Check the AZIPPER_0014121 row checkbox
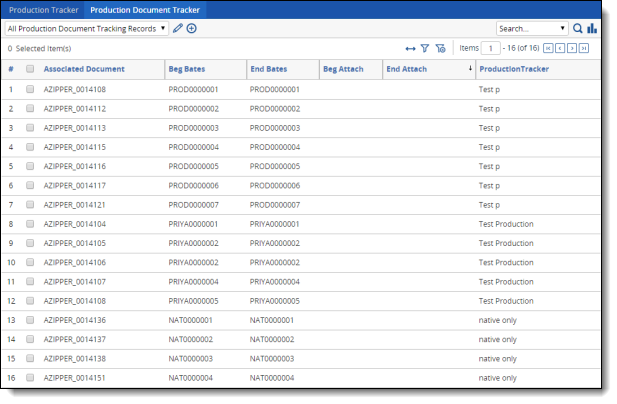Screen dimensions: 617x404 coord(30,205)
